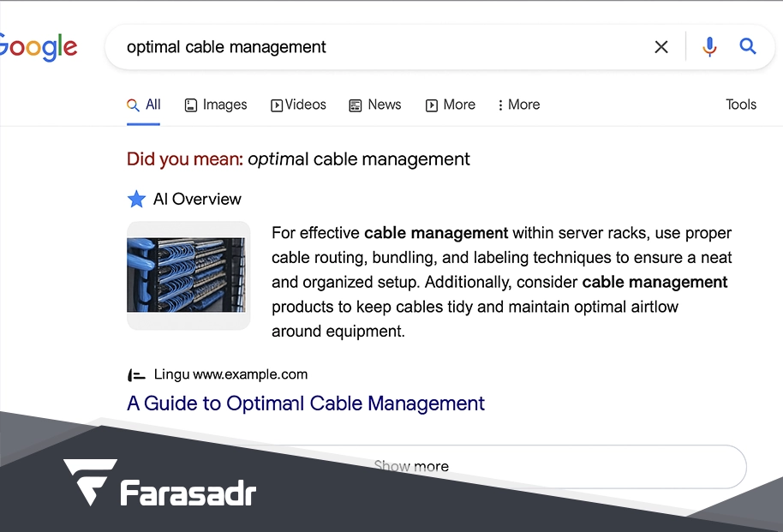Click into the search query text field
The height and width of the screenshot is (532, 783).
[x=377, y=47]
